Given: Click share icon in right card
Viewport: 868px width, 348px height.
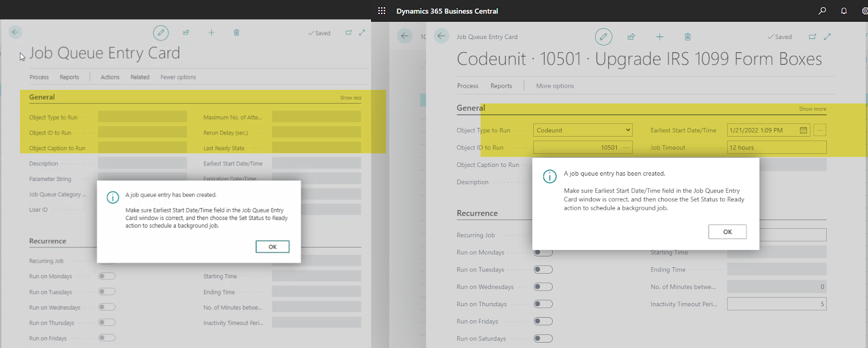Looking at the screenshot, I should click(631, 37).
